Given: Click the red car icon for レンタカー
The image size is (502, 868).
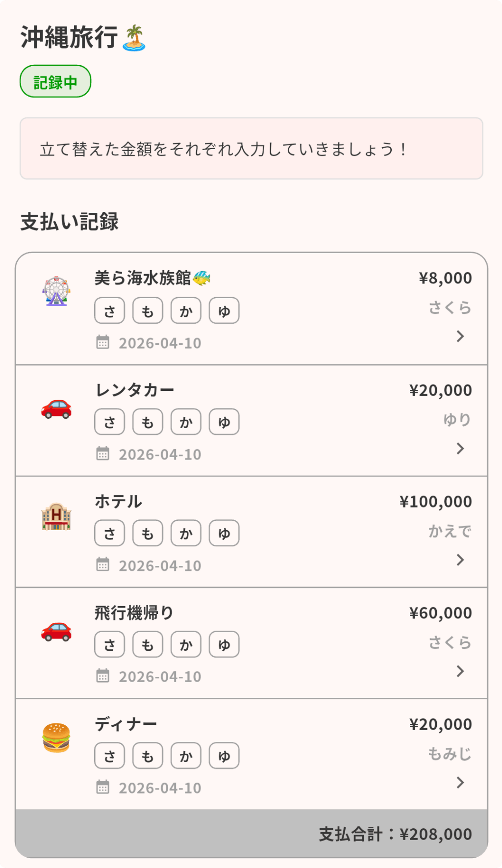Looking at the screenshot, I should pos(56,408).
